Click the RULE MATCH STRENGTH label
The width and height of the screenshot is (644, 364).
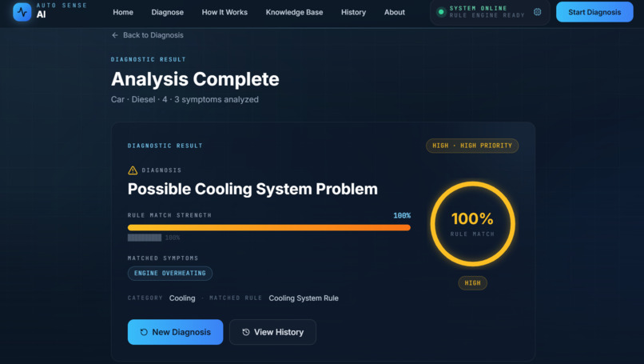point(169,215)
